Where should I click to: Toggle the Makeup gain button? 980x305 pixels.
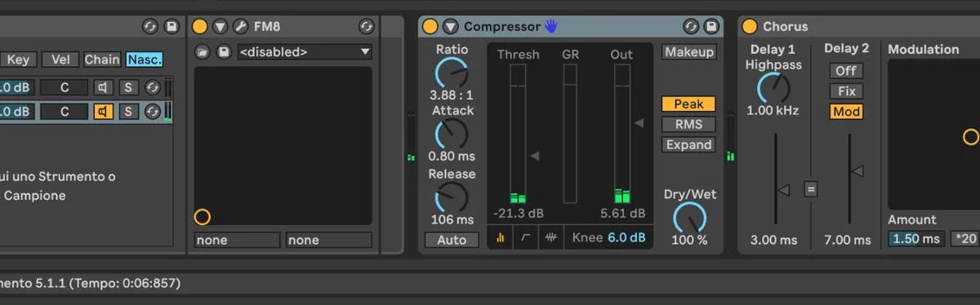tap(689, 52)
